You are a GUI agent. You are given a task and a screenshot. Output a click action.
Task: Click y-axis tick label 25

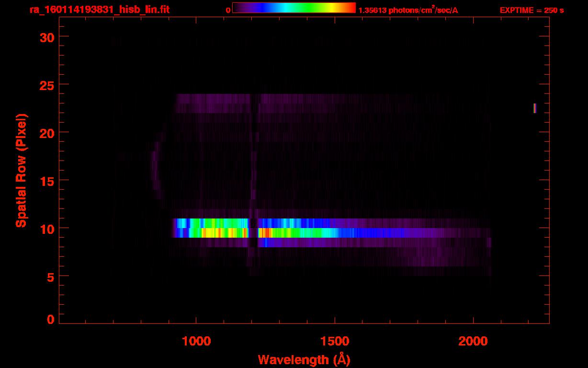point(46,85)
